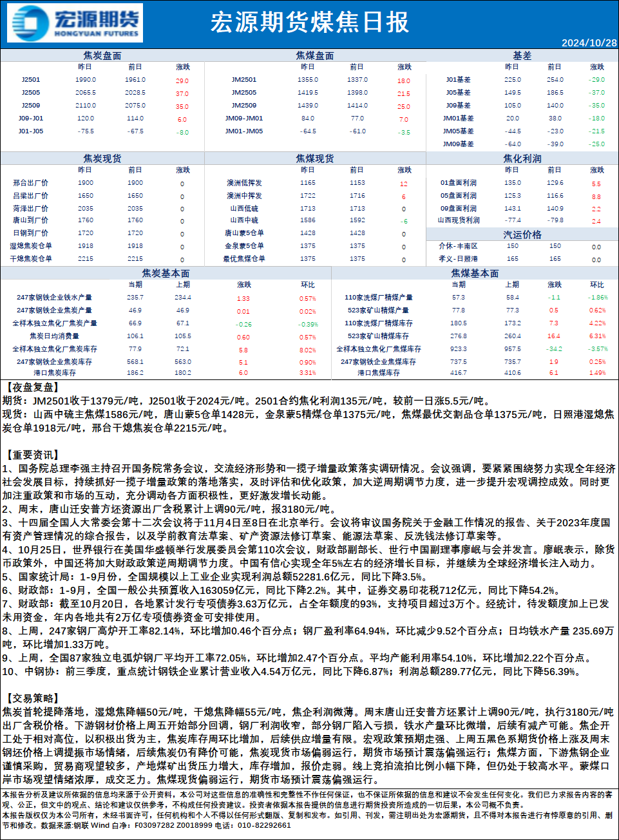
Task: Click the J09基差 row label
Action: [x=459, y=106]
